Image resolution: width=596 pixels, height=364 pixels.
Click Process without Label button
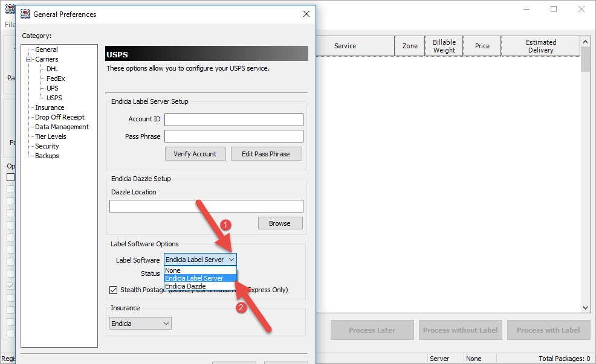tap(461, 330)
